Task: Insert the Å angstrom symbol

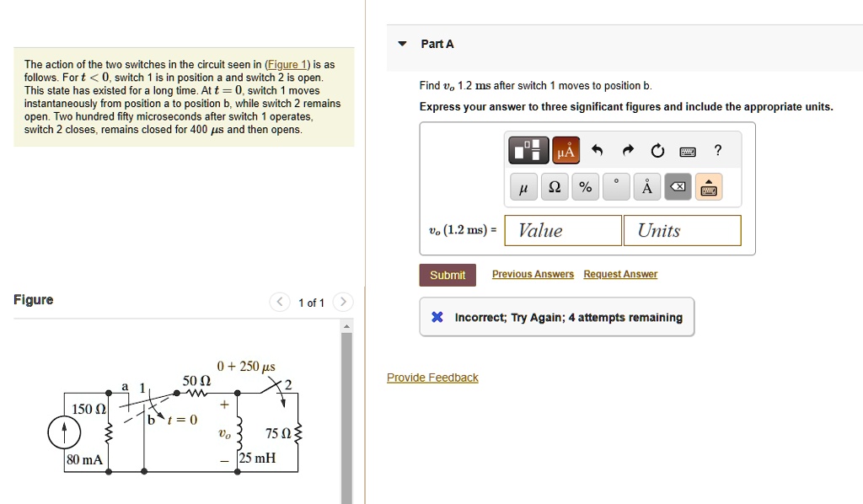Action: [646, 186]
